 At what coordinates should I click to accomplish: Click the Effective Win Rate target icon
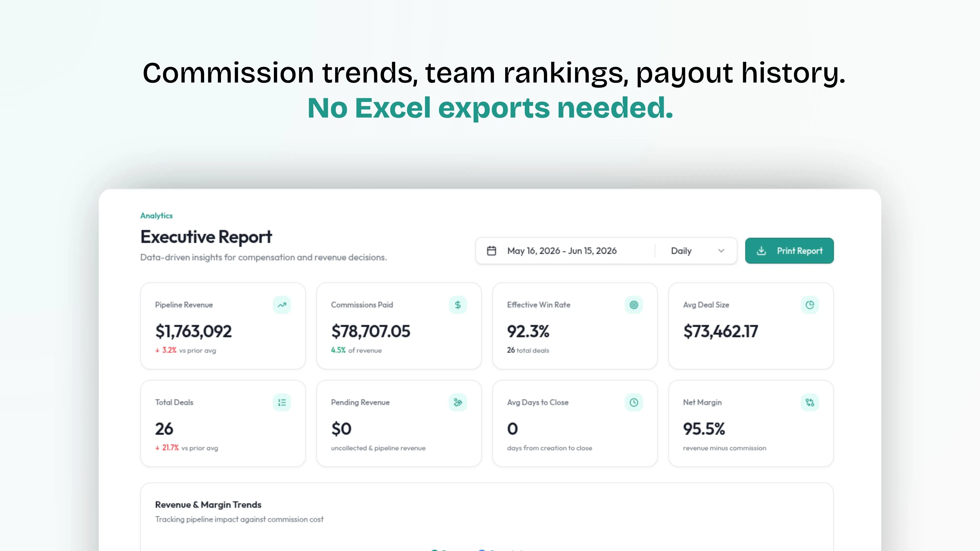pyautogui.click(x=634, y=305)
